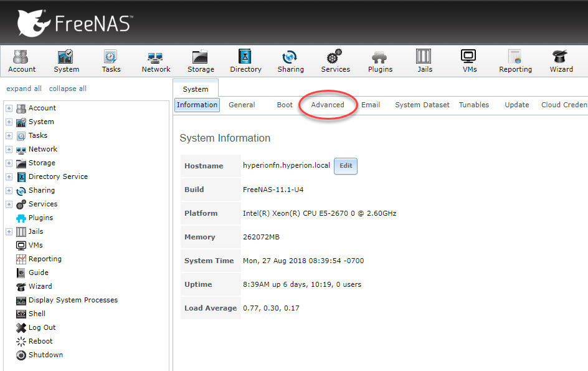Click the Guide book icon in the tree

coord(21,273)
